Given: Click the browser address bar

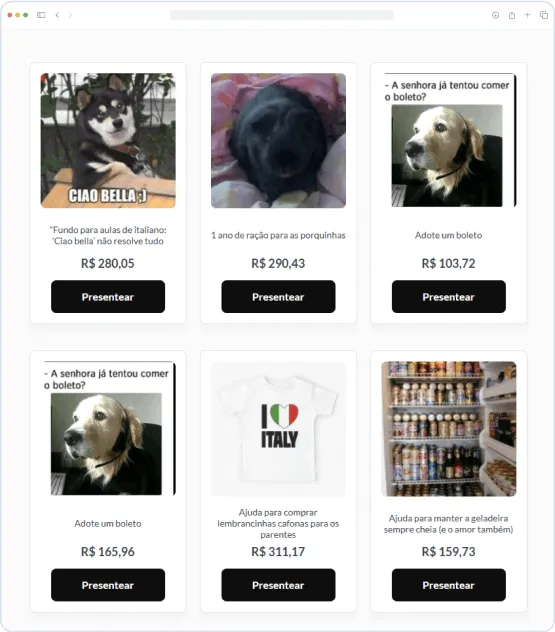Looking at the screenshot, I should click(x=282, y=15).
